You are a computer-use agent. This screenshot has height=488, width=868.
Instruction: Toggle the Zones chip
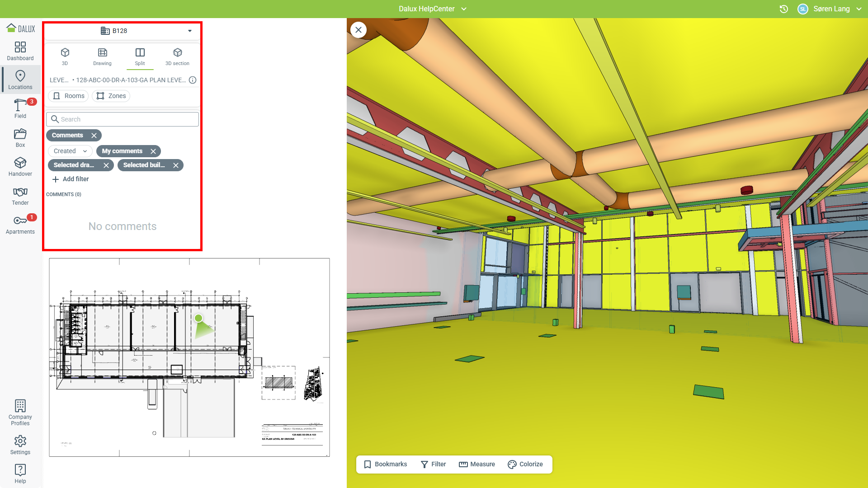coord(111,96)
